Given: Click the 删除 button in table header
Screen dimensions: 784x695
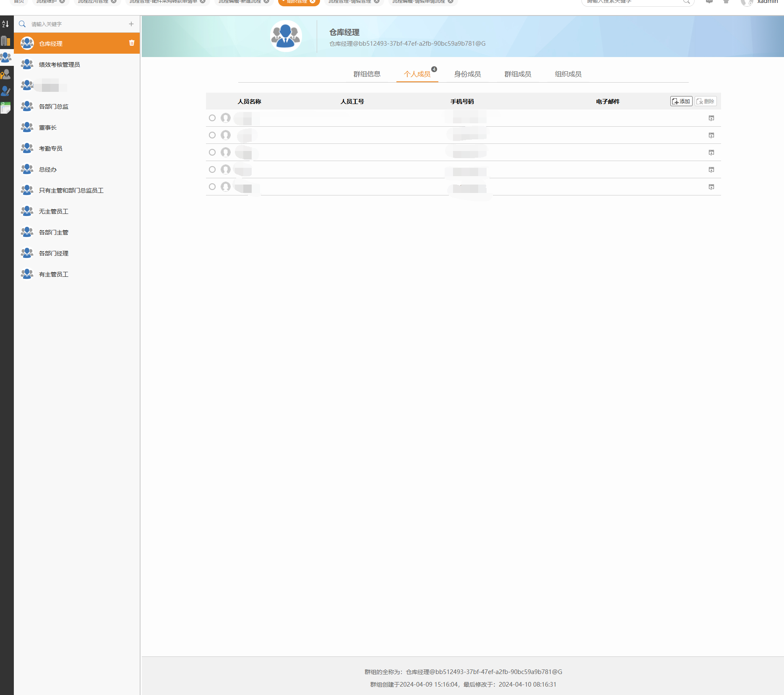Looking at the screenshot, I should click(706, 102).
